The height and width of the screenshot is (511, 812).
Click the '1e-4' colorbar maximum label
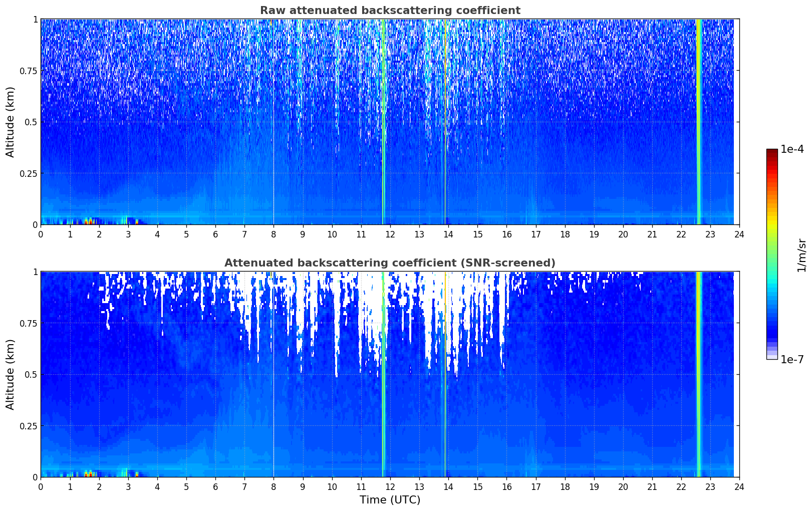click(792, 149)
